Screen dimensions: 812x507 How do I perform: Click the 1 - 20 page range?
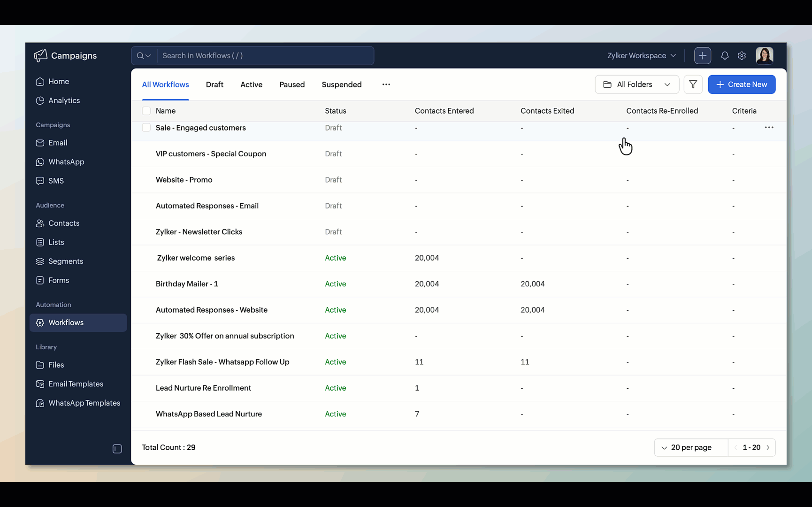[751, 447]
